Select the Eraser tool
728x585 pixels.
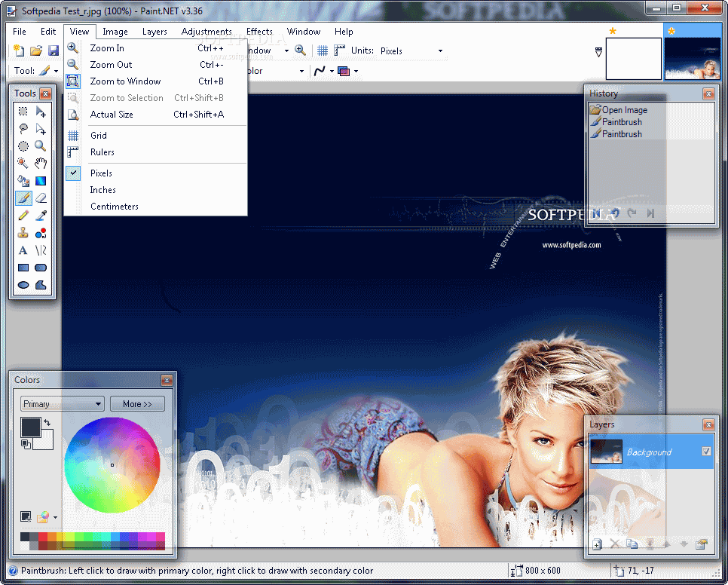(41, 198)
